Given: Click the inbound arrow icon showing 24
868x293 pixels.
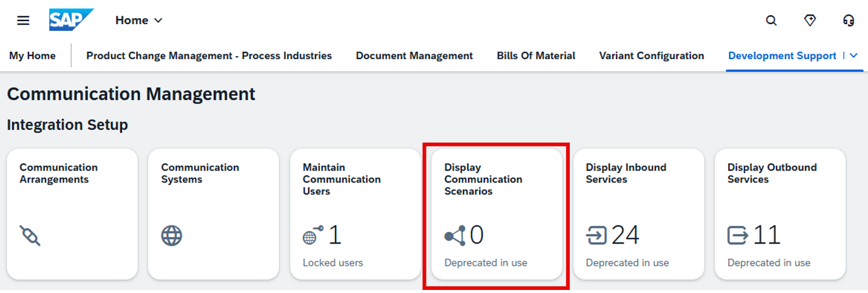Looking at the screenshot, I should pyautogui.click(x=596, y=235).
